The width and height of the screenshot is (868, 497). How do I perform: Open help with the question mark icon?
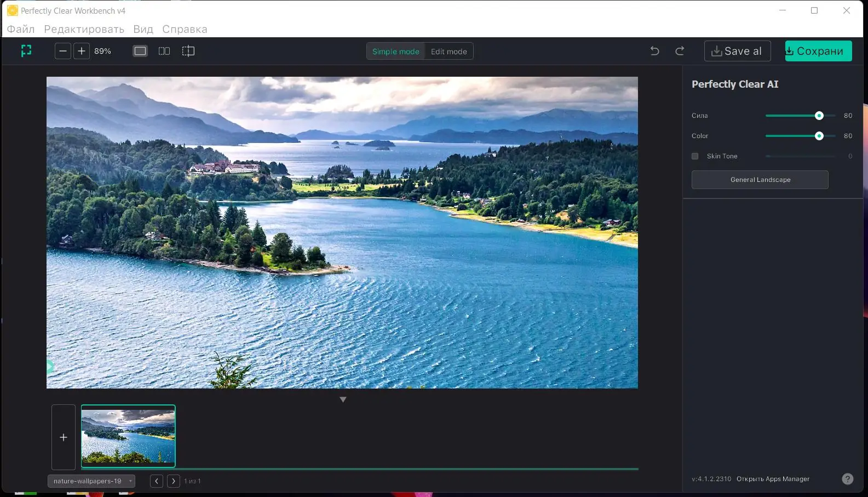(847, 479)
